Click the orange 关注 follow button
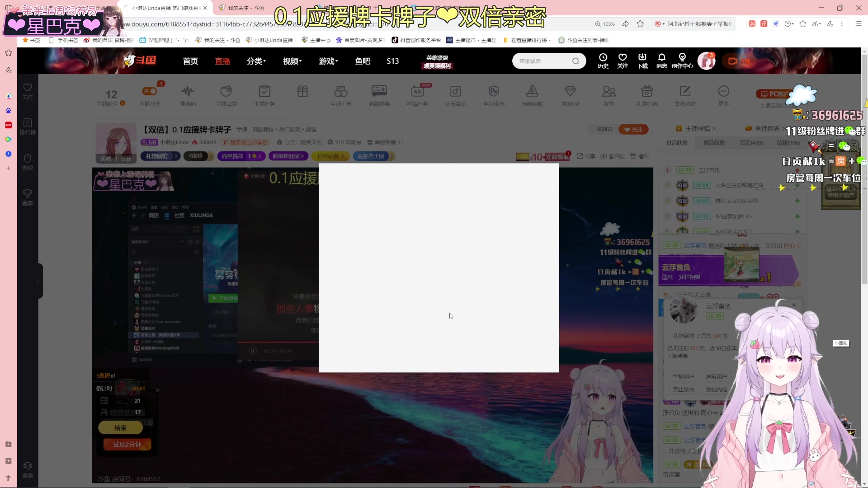 tap(633, 130)
